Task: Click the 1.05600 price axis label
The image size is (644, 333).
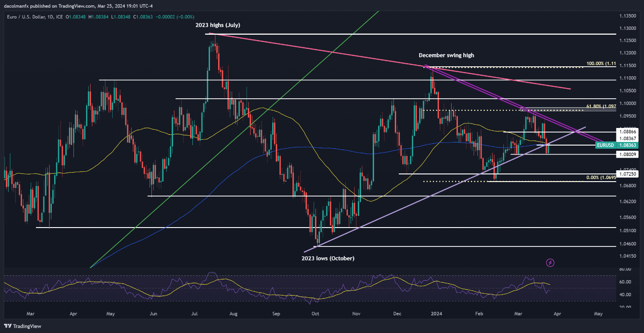Action: point(628,217)
